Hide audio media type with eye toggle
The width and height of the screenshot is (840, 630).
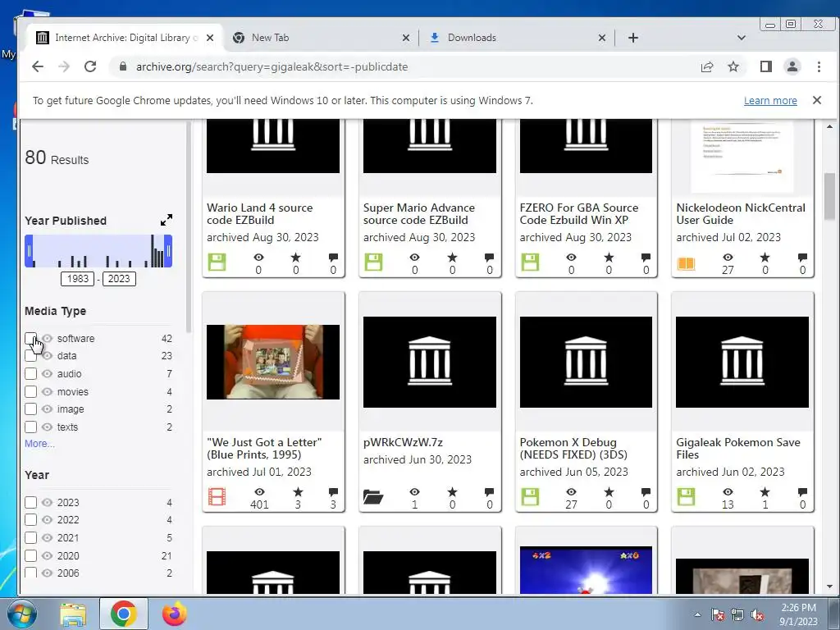(x=47, y=374)
